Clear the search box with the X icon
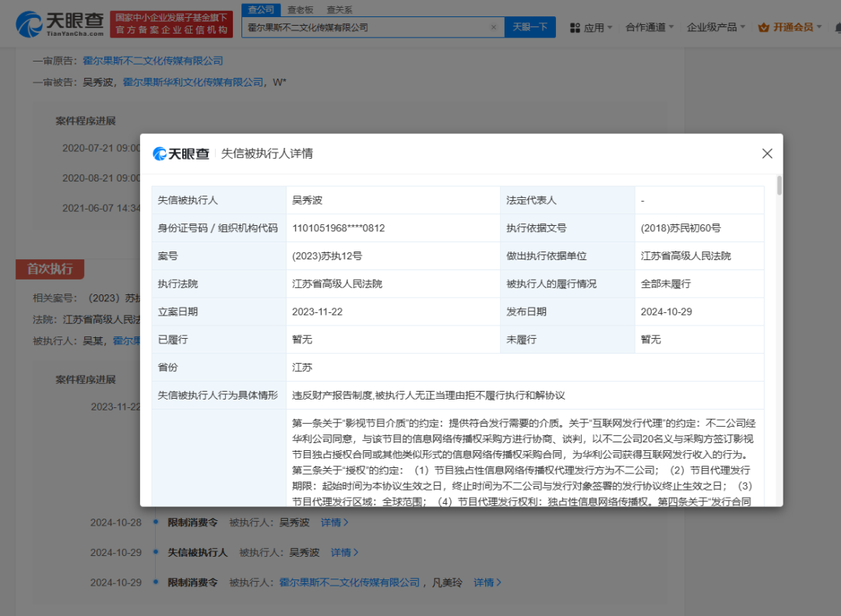Viewport: 841px width, 616px height. coord(493,27)
